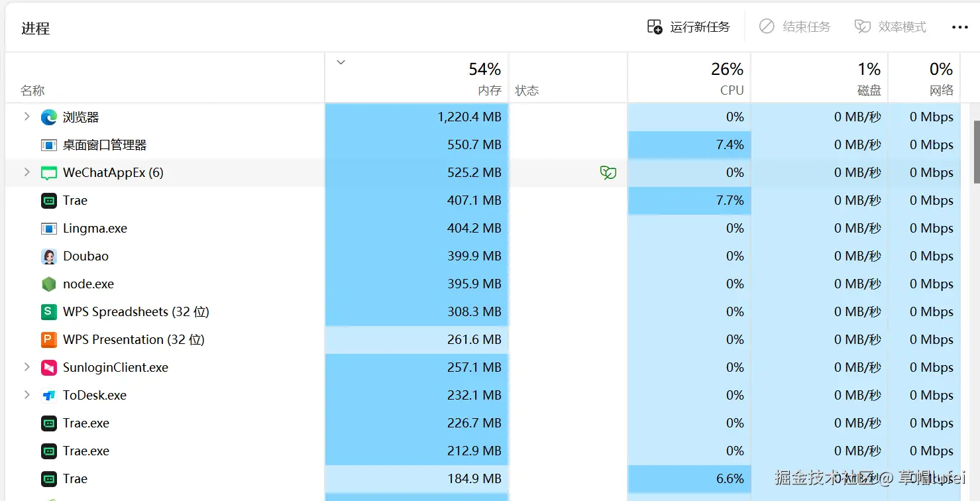The image size is (980, 501).
Task: Select the 桌面窗口管理器 process icon
Action: coord(49,145)
